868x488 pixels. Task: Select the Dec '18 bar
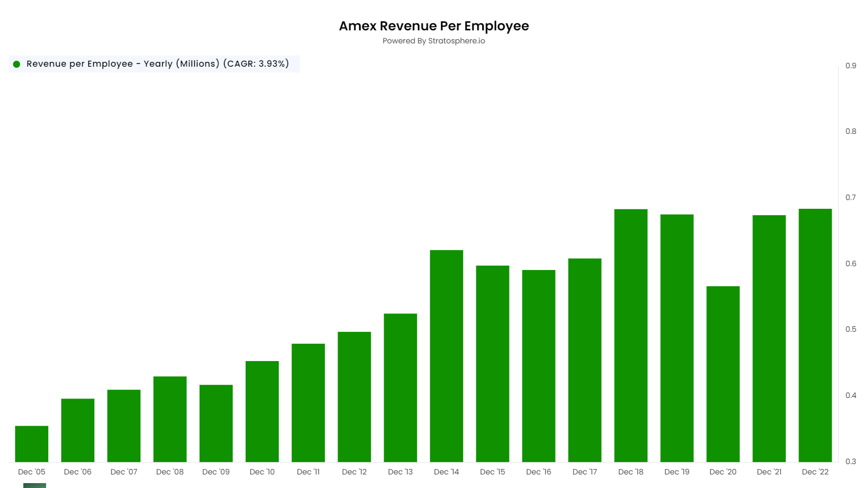[631, 336]
